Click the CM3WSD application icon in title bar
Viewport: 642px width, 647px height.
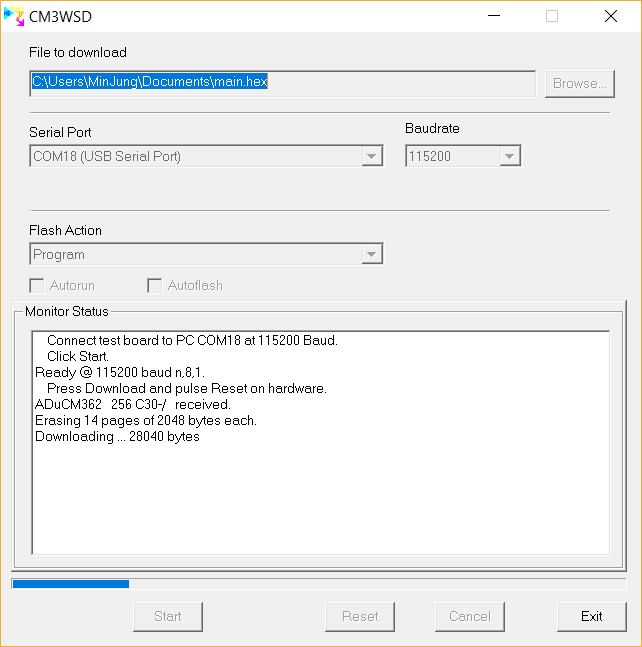(14, 17)
